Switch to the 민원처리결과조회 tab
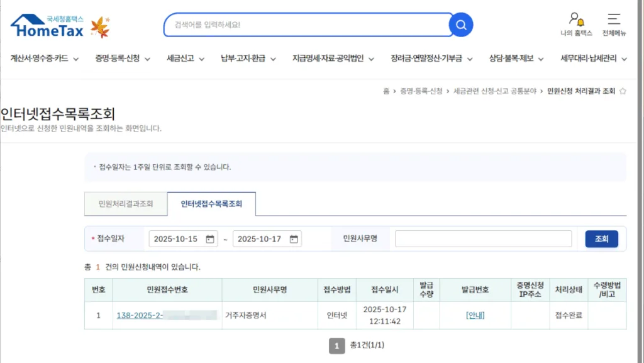 pos(126,204)
